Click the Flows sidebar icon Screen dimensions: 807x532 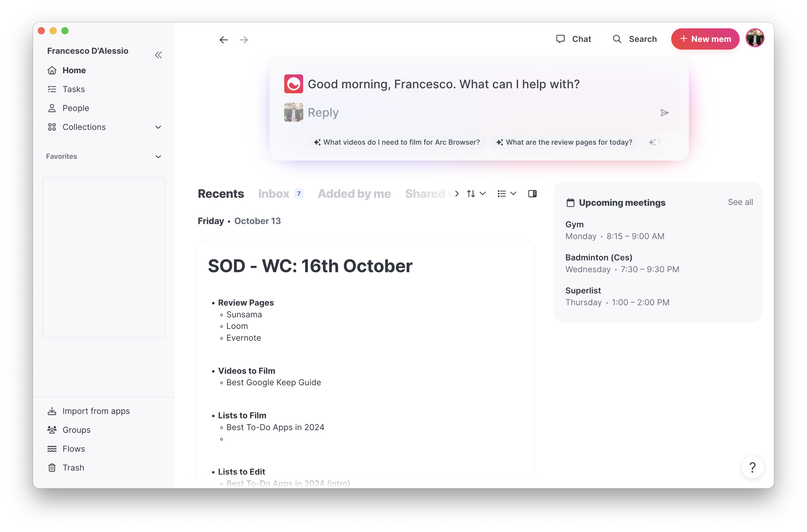point(52,448)
